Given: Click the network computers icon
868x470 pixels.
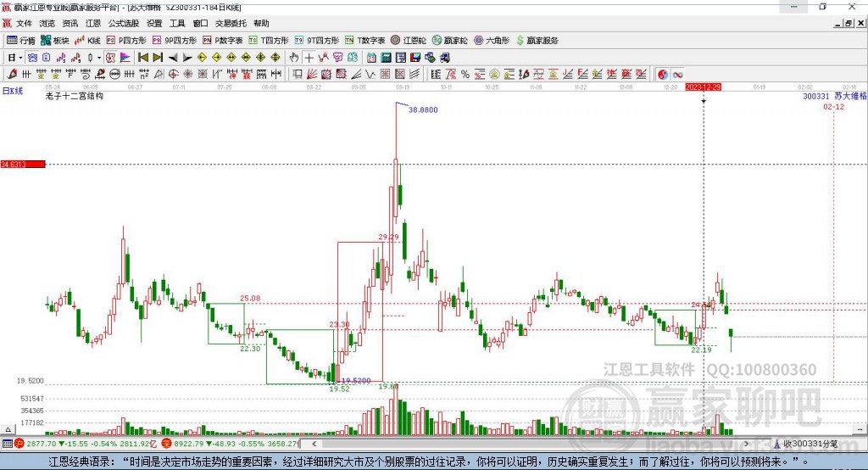Looking at the screenshot, I should (431, 57).
